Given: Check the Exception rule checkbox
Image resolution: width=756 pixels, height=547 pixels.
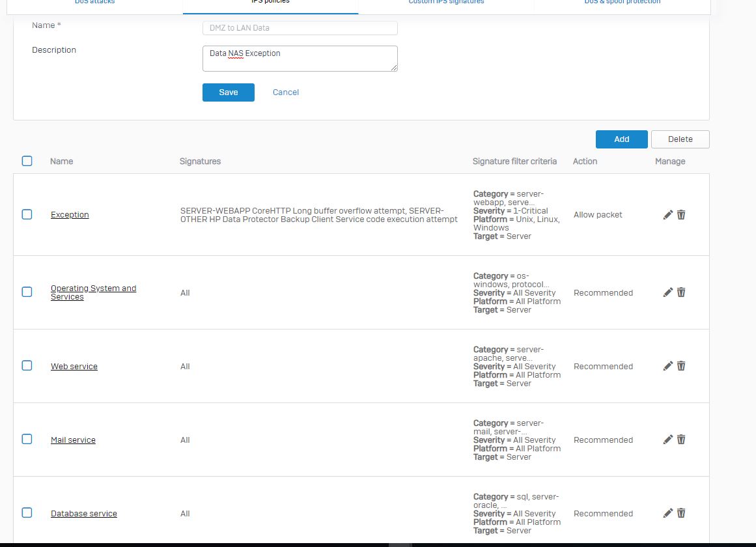Looking at the screenshot, I should 27,214.
